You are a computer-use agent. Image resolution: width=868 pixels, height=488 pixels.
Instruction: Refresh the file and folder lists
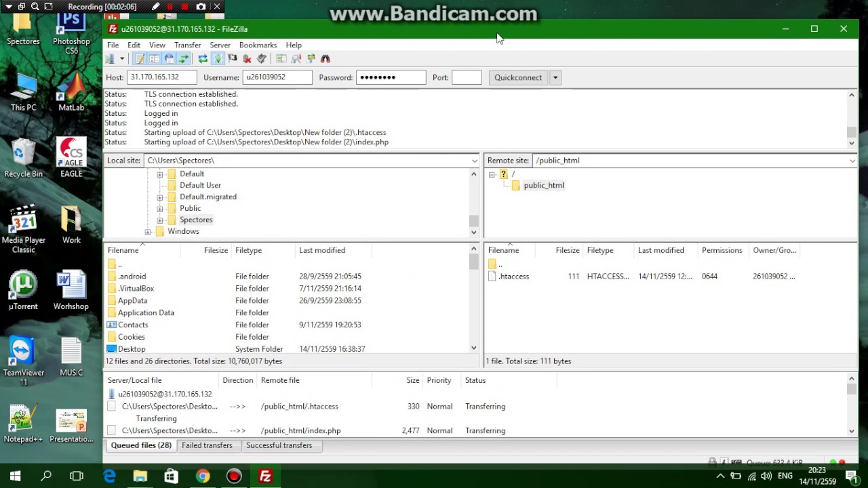point(203,59)
